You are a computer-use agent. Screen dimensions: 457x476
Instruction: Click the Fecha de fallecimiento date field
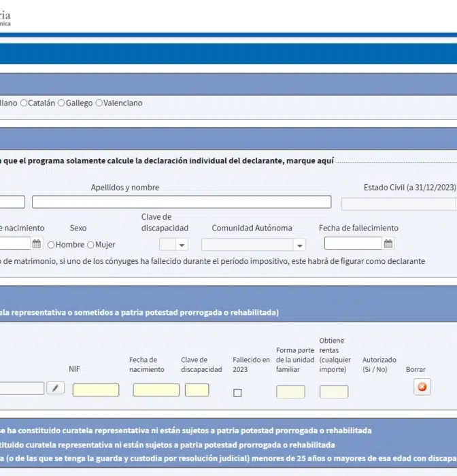point(353,243)
